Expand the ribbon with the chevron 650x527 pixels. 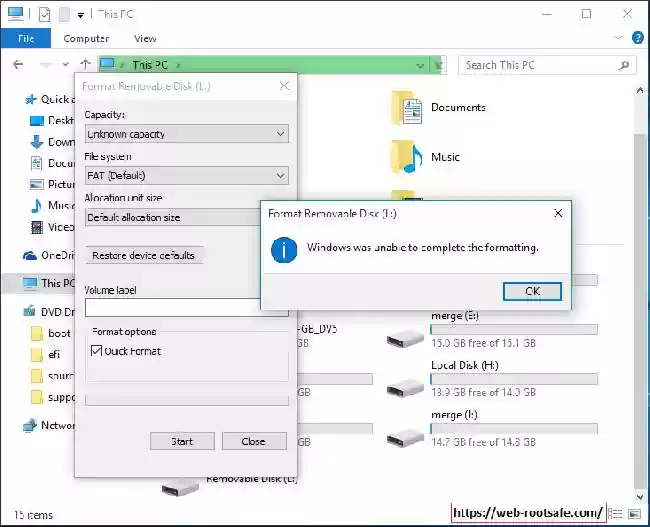618,38
